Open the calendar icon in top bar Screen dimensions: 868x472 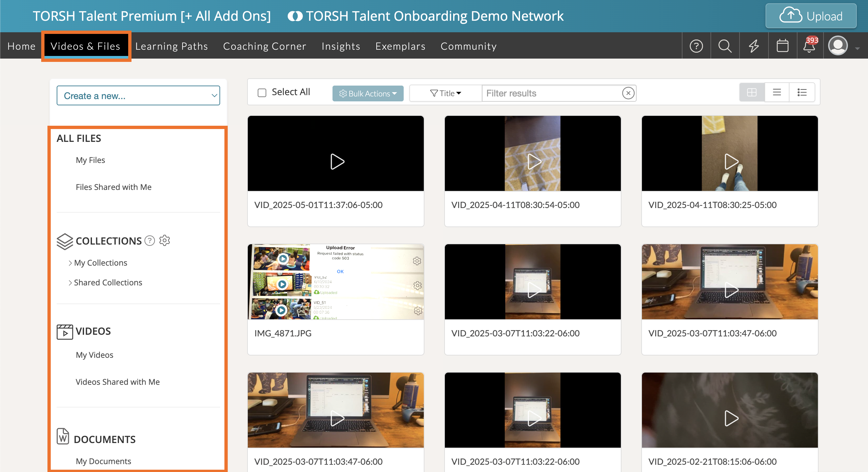tap(782, 46)
